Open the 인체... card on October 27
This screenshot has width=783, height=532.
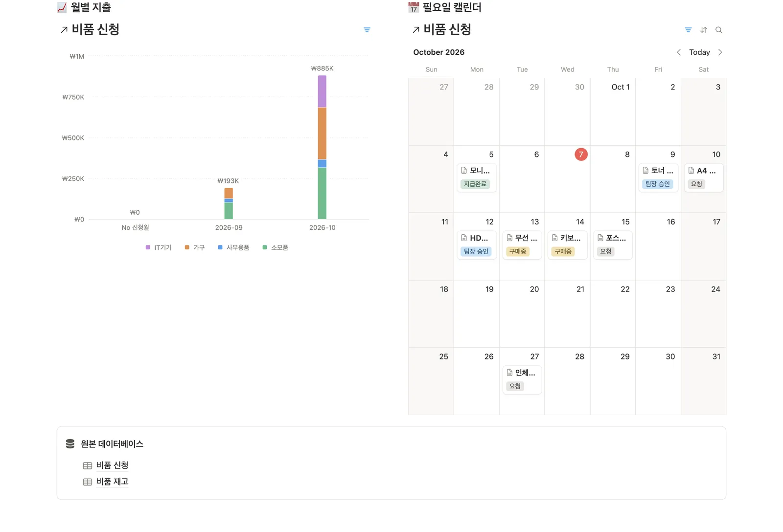click(x=522, y=380)
